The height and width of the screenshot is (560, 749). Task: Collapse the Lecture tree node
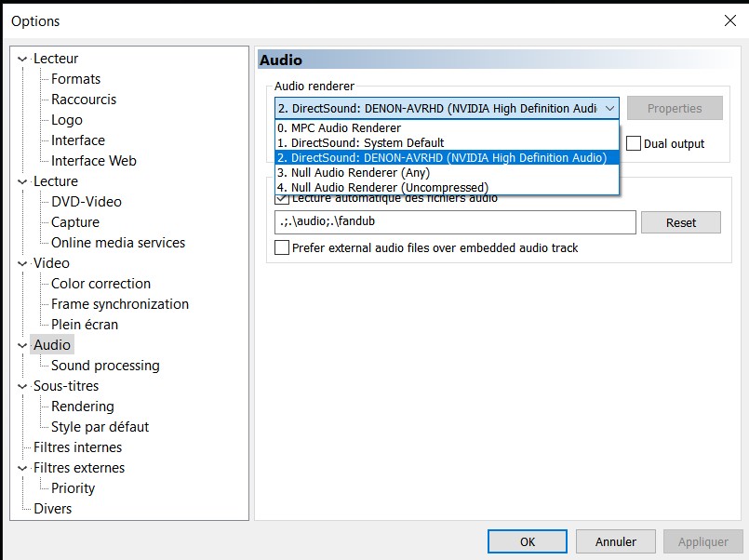click(x=22, y=181)
